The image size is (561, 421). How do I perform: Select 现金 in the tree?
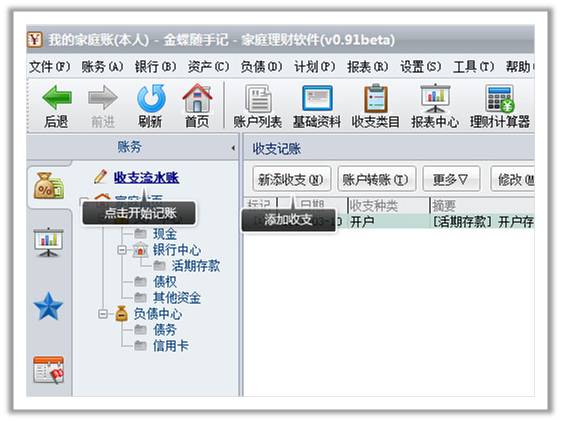pos(165,234)
